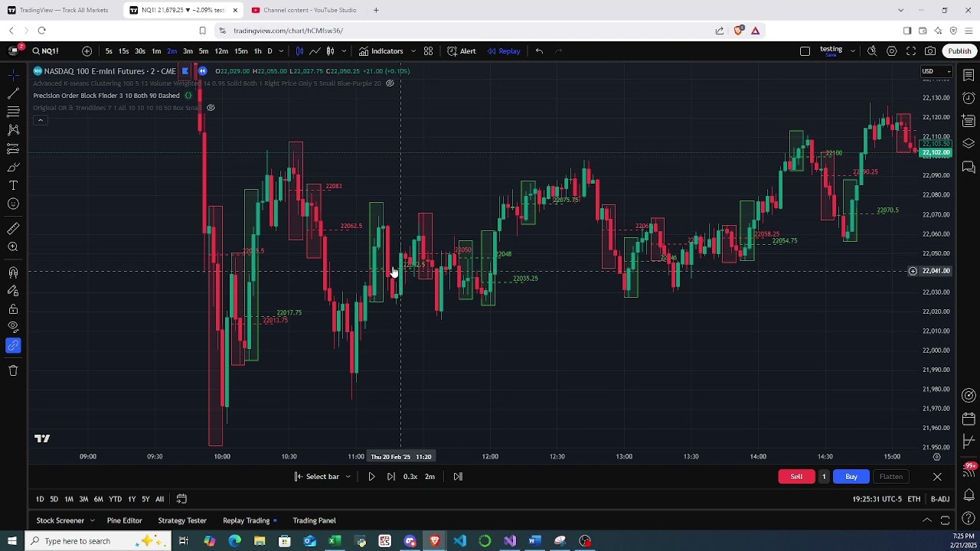Open the USD currency dropdown
Image resolution: width=980 pixels, height=551 pixels.
[936, 72]
